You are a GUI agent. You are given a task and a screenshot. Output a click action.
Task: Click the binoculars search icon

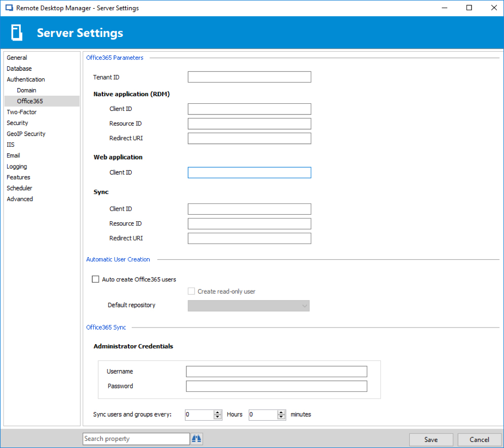click(x=197, y=439)
